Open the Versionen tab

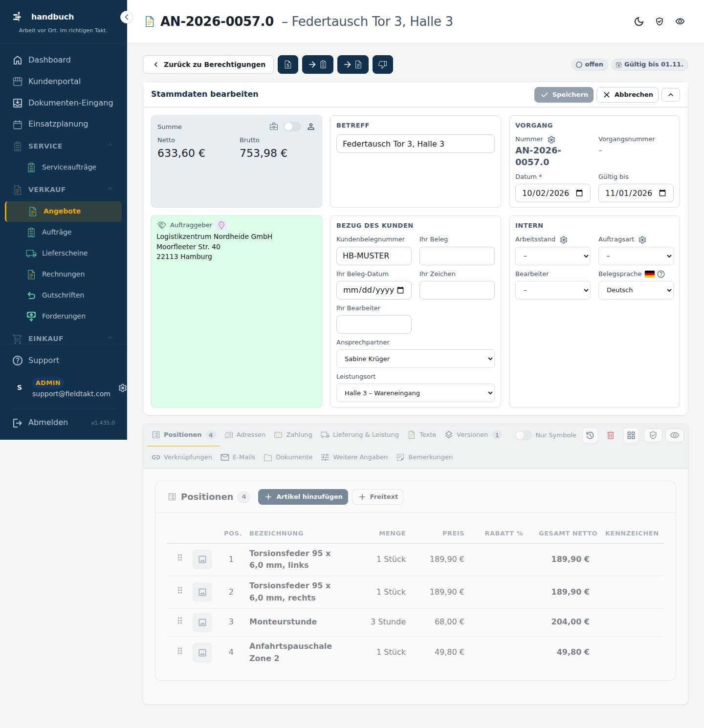click(x=473, y=435)
